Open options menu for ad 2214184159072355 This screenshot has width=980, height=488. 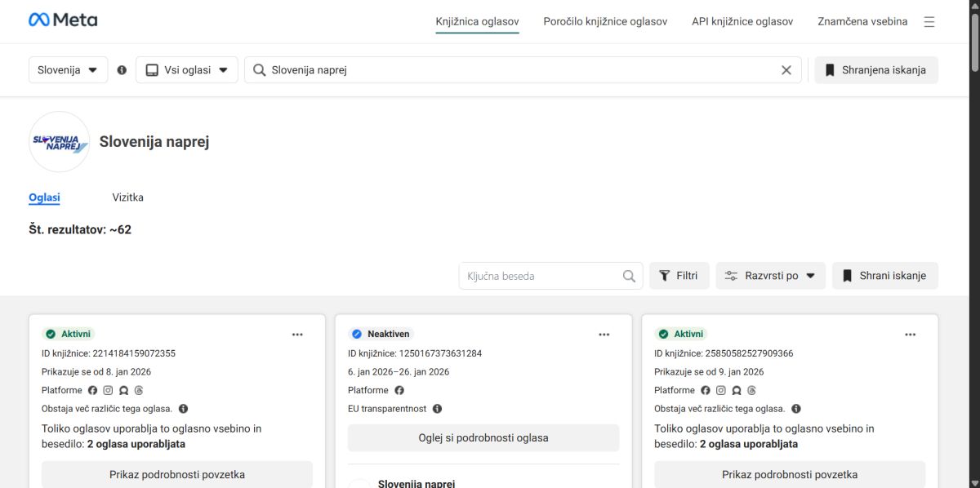click(x=297, y=335)
